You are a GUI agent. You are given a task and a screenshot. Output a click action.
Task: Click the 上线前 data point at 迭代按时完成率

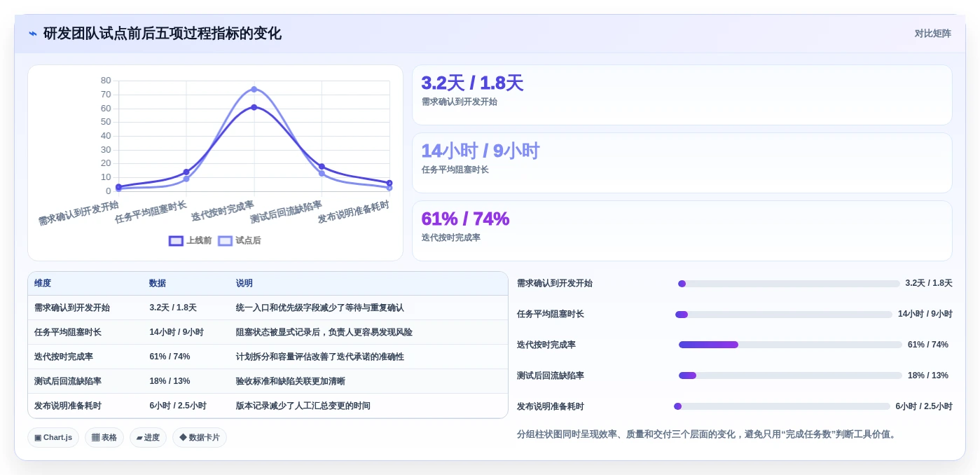(254, 107)
